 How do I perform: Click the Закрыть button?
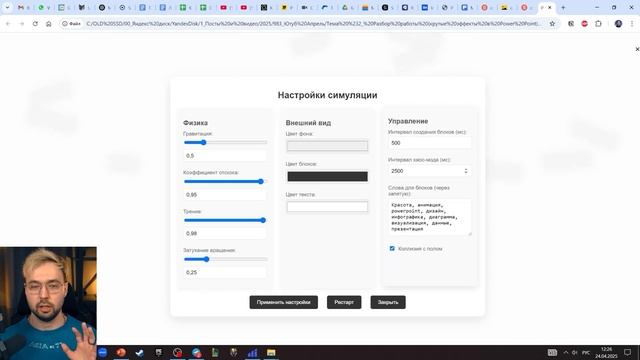coord(388,302)
